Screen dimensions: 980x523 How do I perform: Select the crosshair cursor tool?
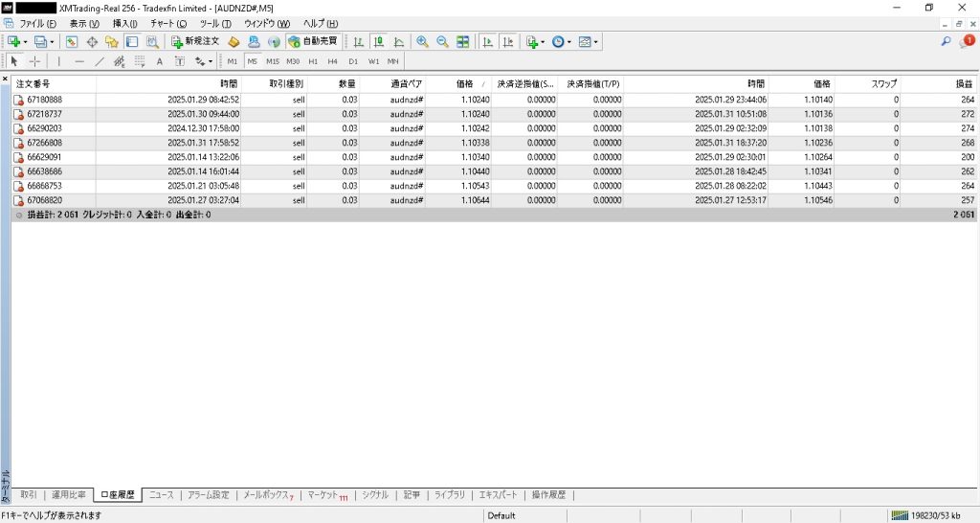(x=34, y=61)
